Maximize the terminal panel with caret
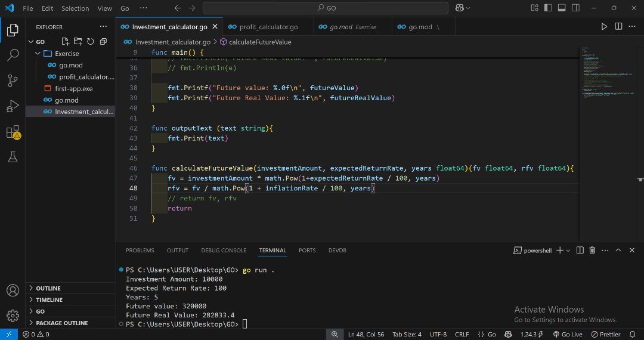 tap(619, 250)
